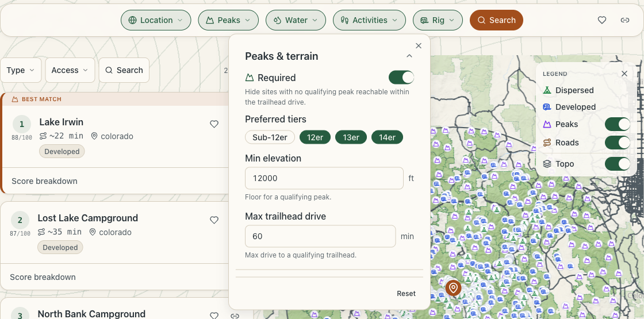Open the North Bank Campground title
The image size is (644, 319).
pyautogui.click(x=91, y=314)
